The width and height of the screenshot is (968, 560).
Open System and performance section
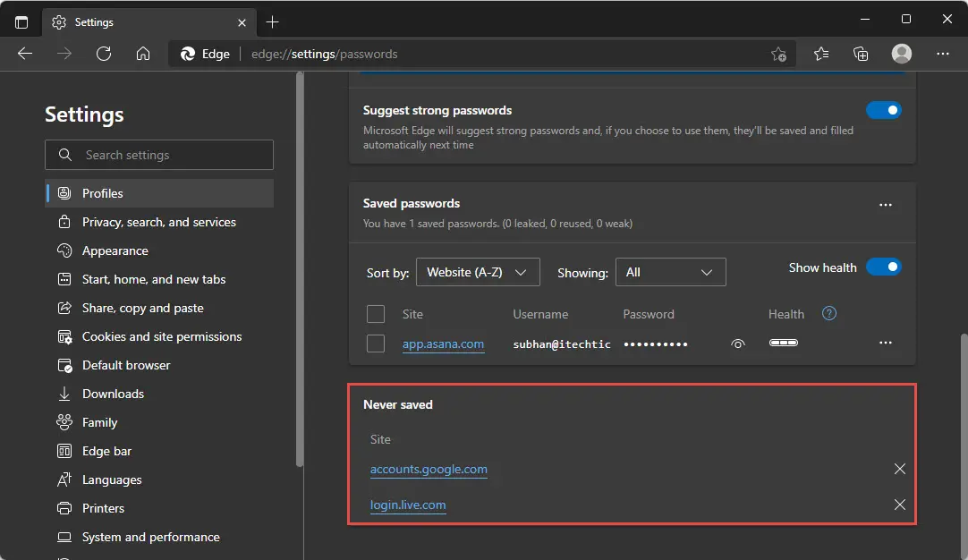click(x=159, y=537)
